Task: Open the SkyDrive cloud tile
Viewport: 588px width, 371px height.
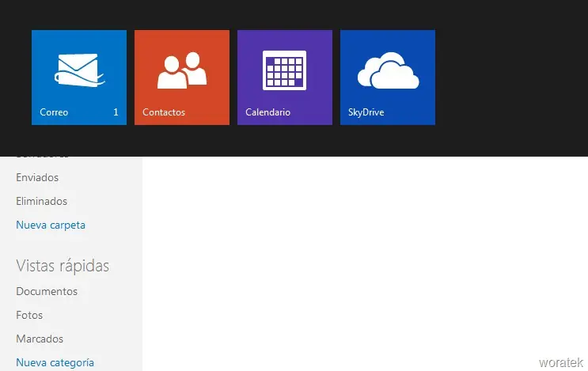Action: point(388,78)
